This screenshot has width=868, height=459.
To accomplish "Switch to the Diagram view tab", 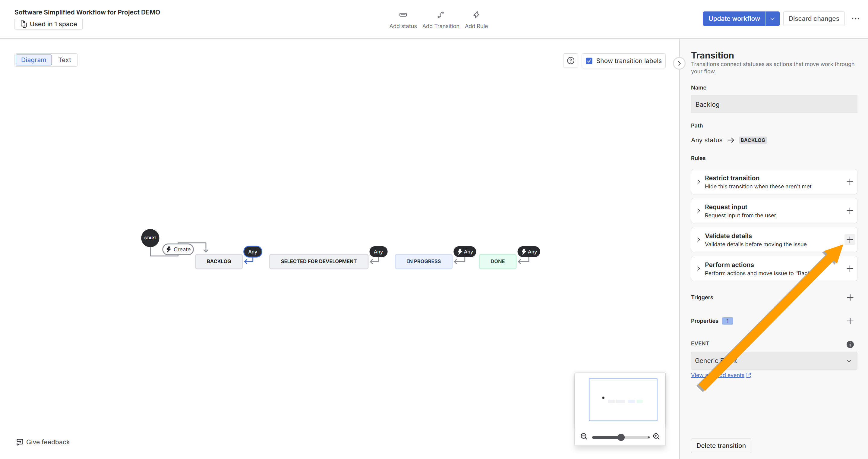I will click(x=34, y=60).
